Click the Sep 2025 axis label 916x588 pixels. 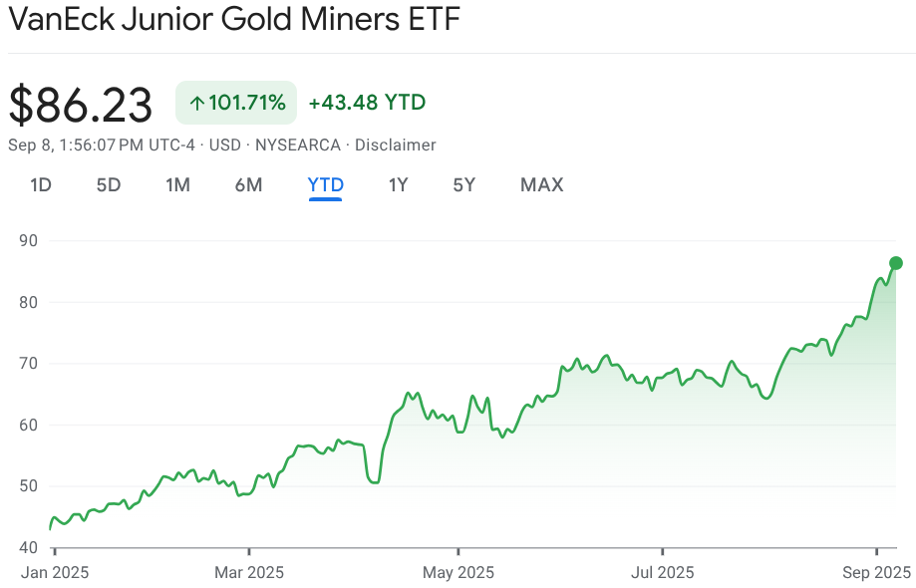coord(875,572)
